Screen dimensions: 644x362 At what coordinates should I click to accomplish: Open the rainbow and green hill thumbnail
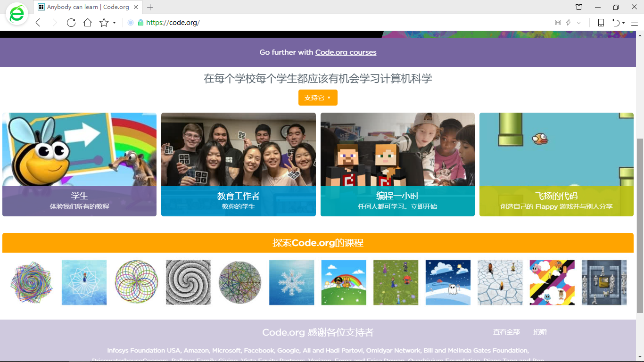(344, 282)
